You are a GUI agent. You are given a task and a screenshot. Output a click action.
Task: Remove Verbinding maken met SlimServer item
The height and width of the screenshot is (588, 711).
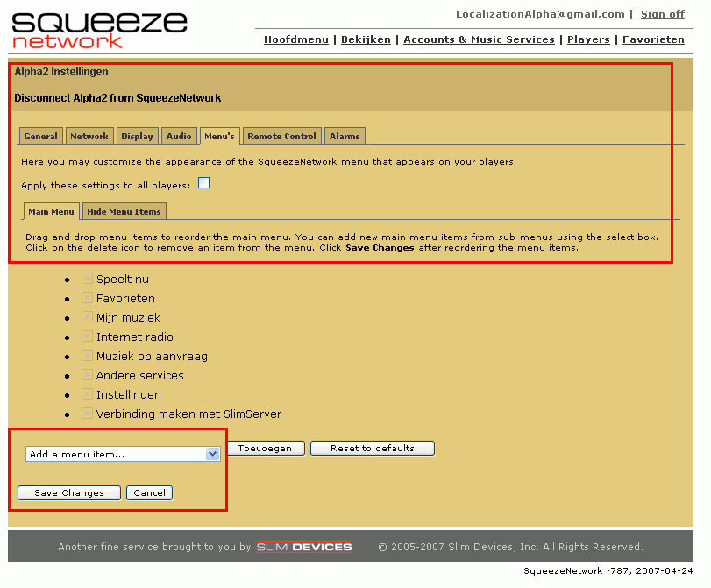pyautogui.click(x=87, y=414)
